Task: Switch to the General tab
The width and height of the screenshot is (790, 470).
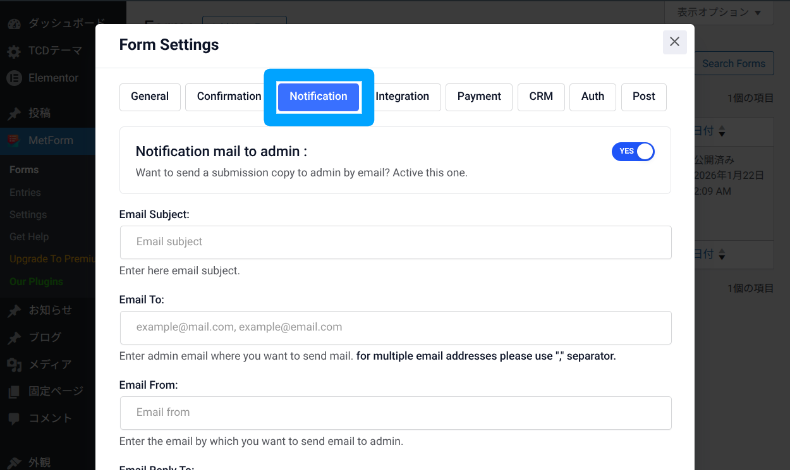Action: [150, 97]
